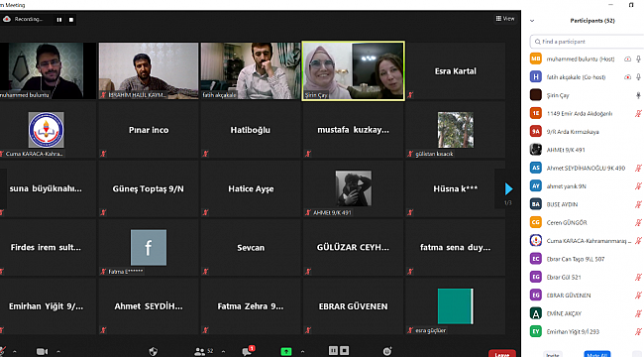
Task: Open the Reactions icon in toolbar
Action: click(x=386, y=351)
